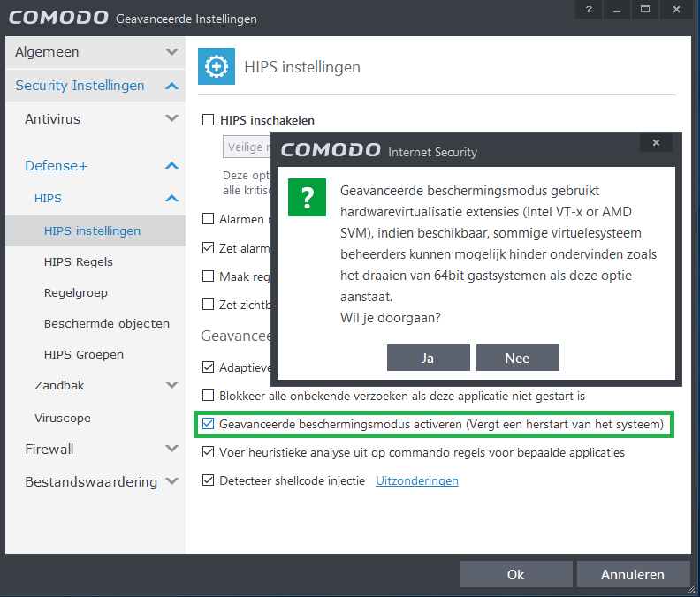Image resolution: width=700 pixels, height=597 pixels.
Task: Click the COMODO logo in main title bar
Action: [58, 18]
